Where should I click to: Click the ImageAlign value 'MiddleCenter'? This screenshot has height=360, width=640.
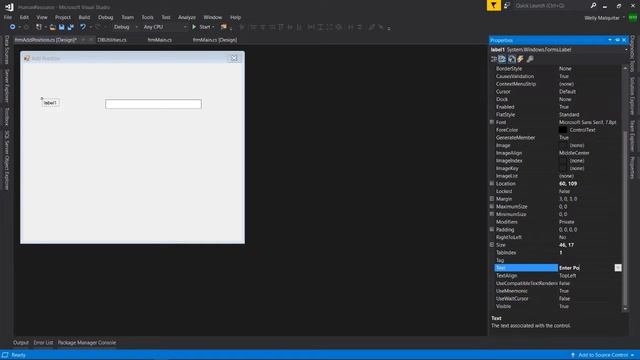click(x=574, y=153)
